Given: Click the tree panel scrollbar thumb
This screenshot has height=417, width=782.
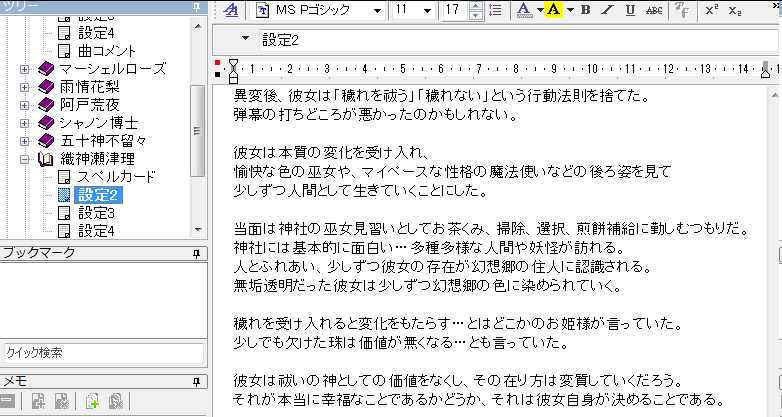Looking at the screenshot, I should [198, 131].
